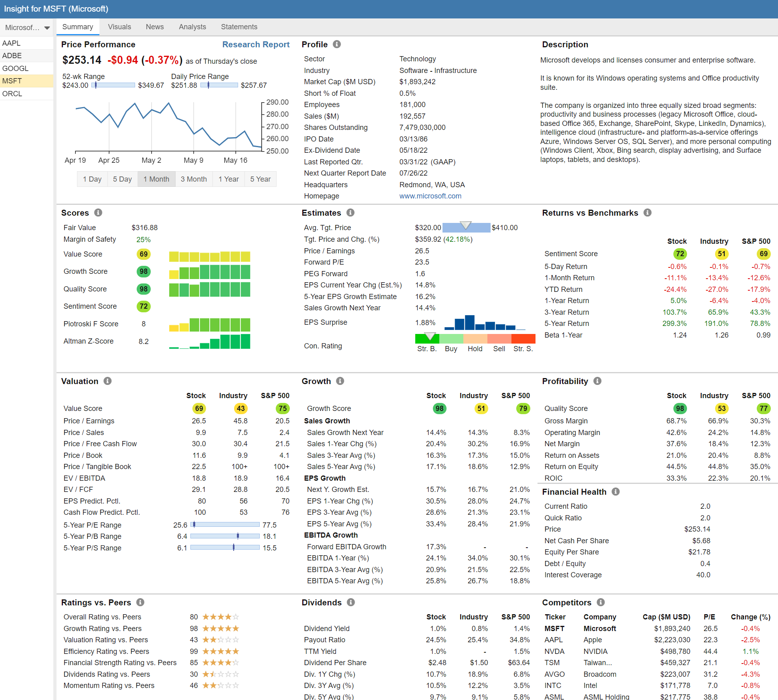The image size is (778, 700).
Task: Click Returns vs Benchmarks info icon
Action: tap(647, 212)
